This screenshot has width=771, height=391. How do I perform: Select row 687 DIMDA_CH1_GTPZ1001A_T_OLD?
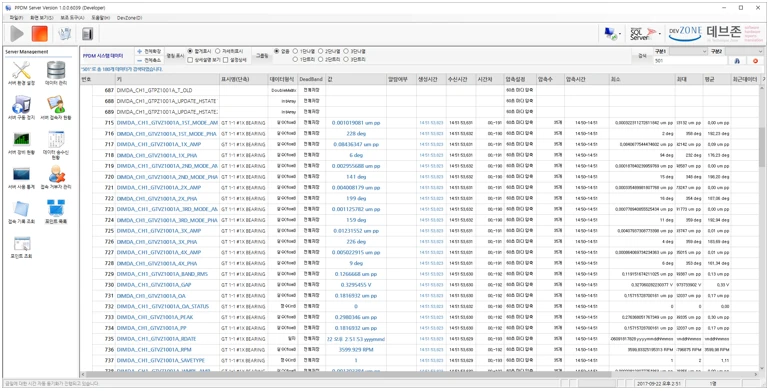(155, 90)
